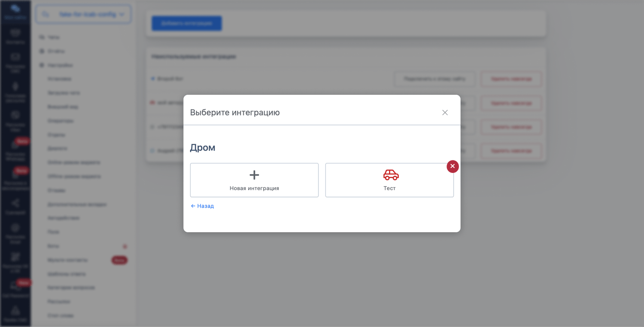Click the Выберите интеграцию dialog title
The width and height of the screenshot is (644, 327).
point(235,112)
